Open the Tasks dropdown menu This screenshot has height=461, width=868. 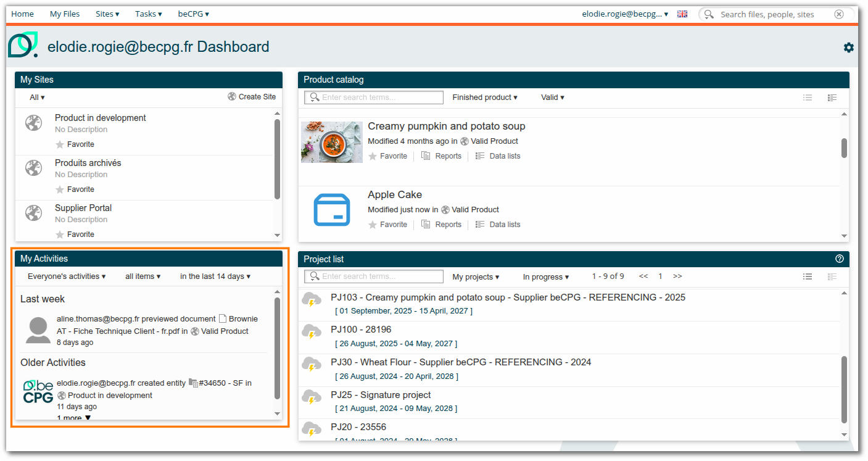(149, 14)
